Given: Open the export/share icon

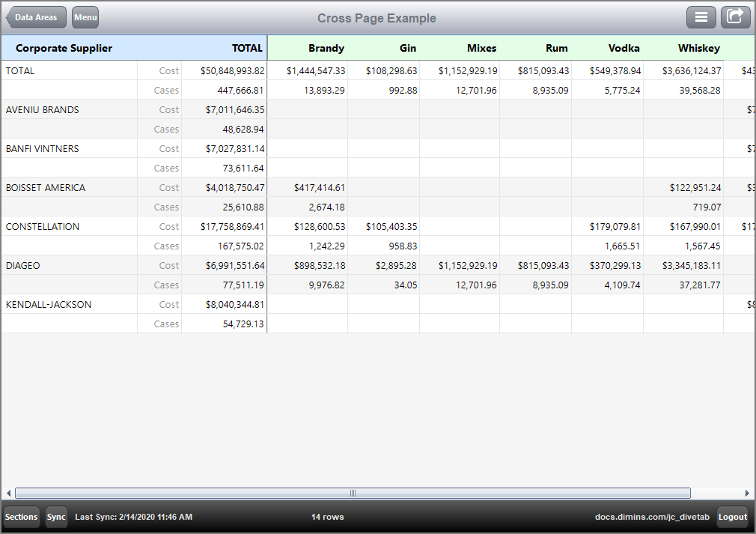Looking at the screenshot, I should pyautogui.click(x=735, y=16).
